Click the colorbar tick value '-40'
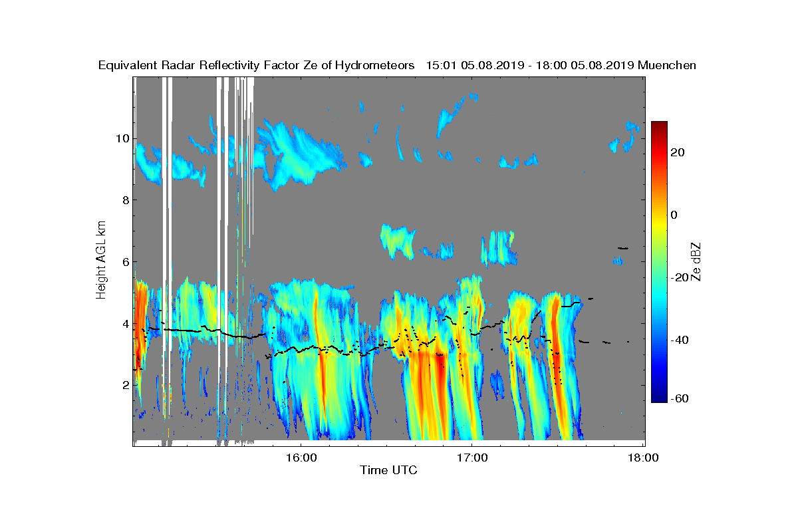This screenshot has width=798, height=532. point(680,340)
